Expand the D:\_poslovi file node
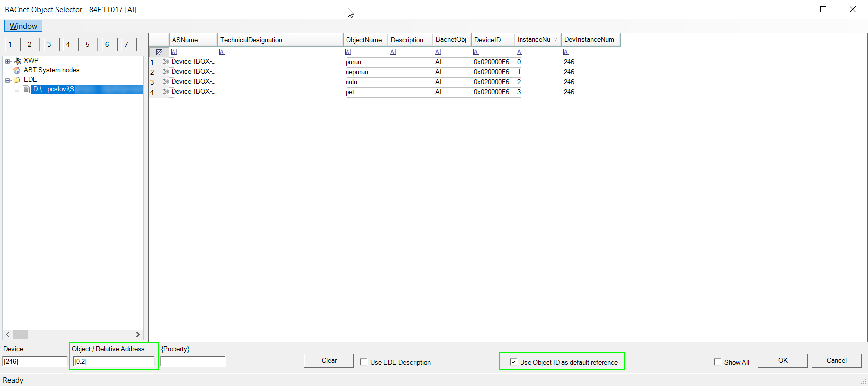Screen dimensions: 868x386 click(x=17, y=90)
